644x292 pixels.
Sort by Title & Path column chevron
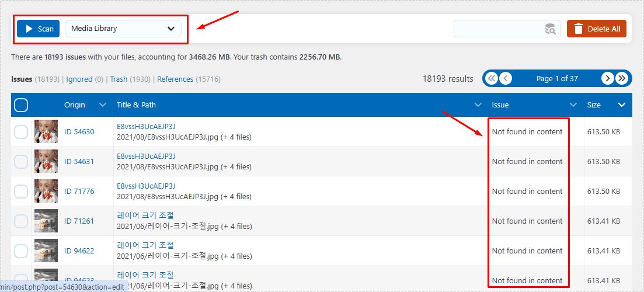click(x=478, y=105)
